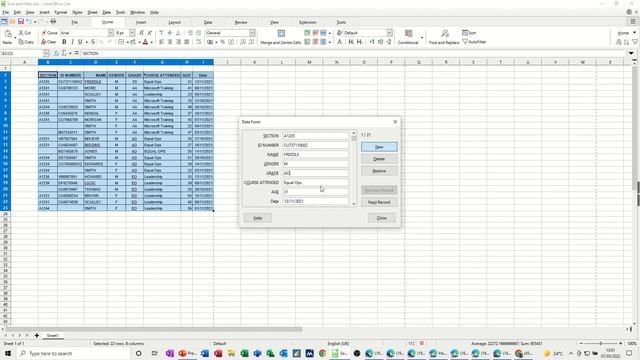Click Merge and Centre Cells icon
The height and width of the screenshot is (360, 640).
pos(281,33)
